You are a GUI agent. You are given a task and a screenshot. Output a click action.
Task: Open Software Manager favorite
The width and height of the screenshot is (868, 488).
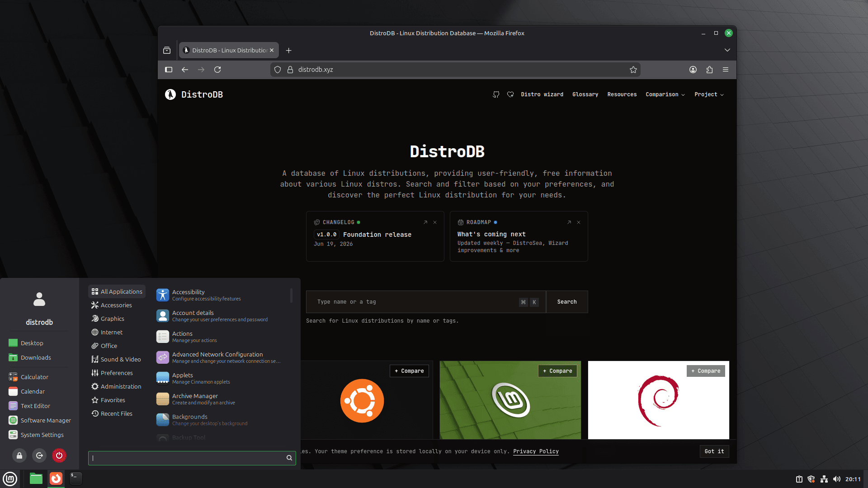40,420
